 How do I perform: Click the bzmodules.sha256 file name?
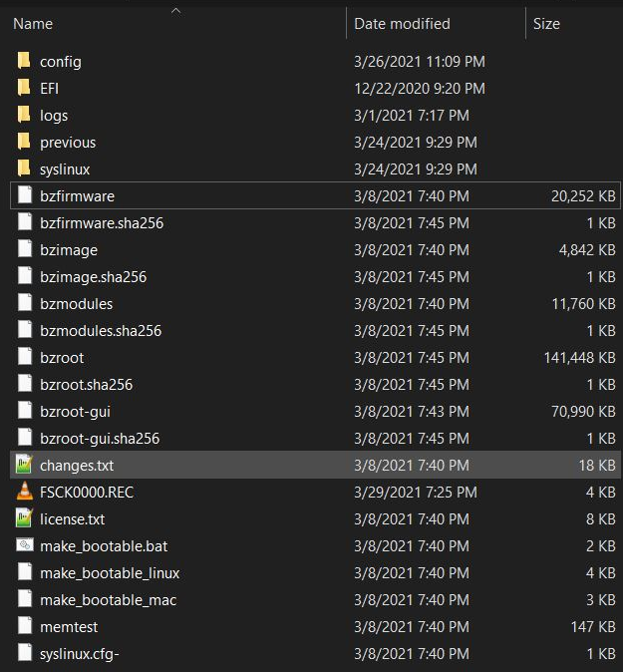101,331
